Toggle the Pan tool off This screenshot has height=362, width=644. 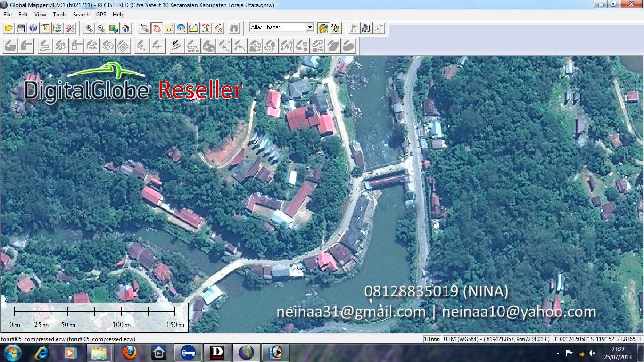[x=156, y=28]
